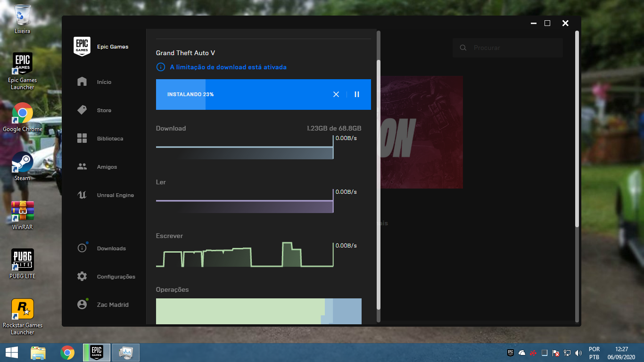Select Google Chrome desktop shortcut
Viewport: 644px width, 362px height.
[x=22, y=117]
